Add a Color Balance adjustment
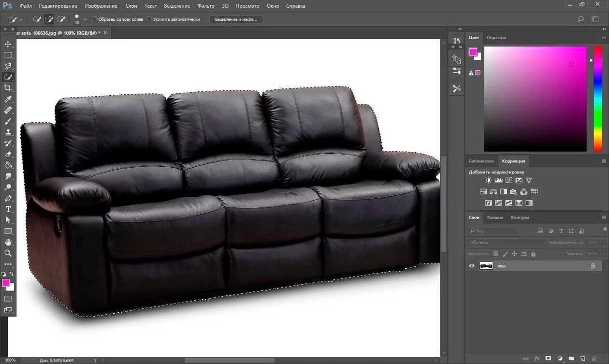The height and width of the screenshot is (364, 609). 493,192
